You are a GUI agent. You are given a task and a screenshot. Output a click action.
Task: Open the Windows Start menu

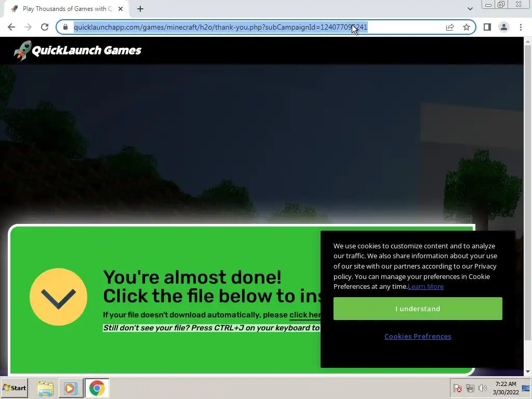pyautogui.click(x=14, y=388)
